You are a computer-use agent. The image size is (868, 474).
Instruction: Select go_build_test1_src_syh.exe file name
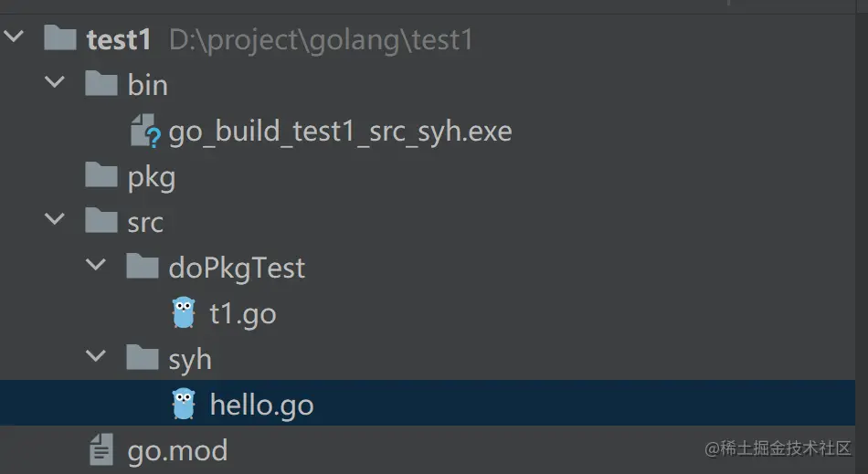[341, 132]
